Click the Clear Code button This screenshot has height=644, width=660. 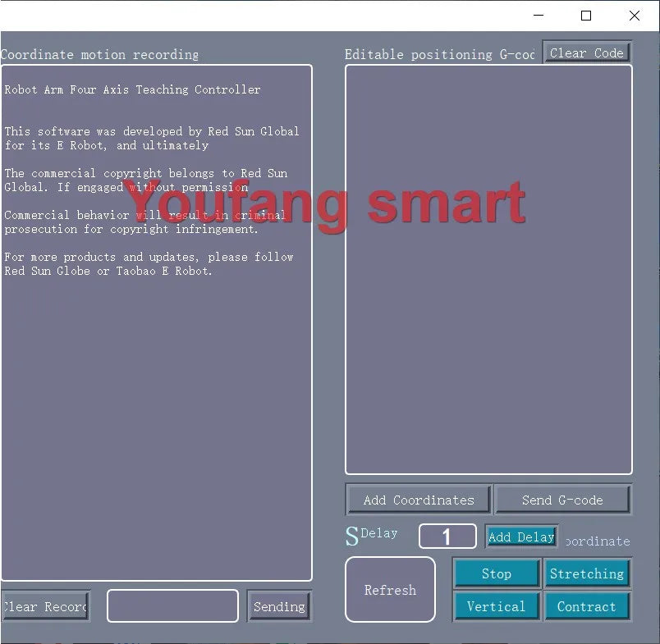(x=586, y=53)
